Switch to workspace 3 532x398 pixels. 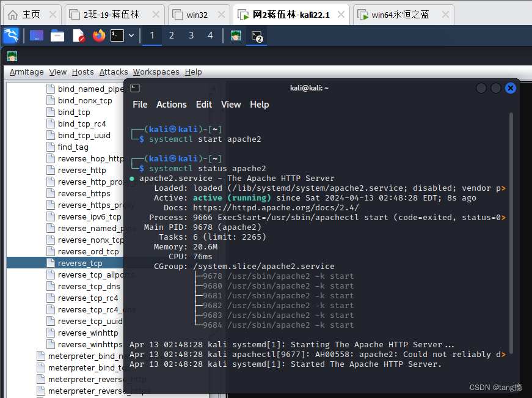(x=191, y=35)
